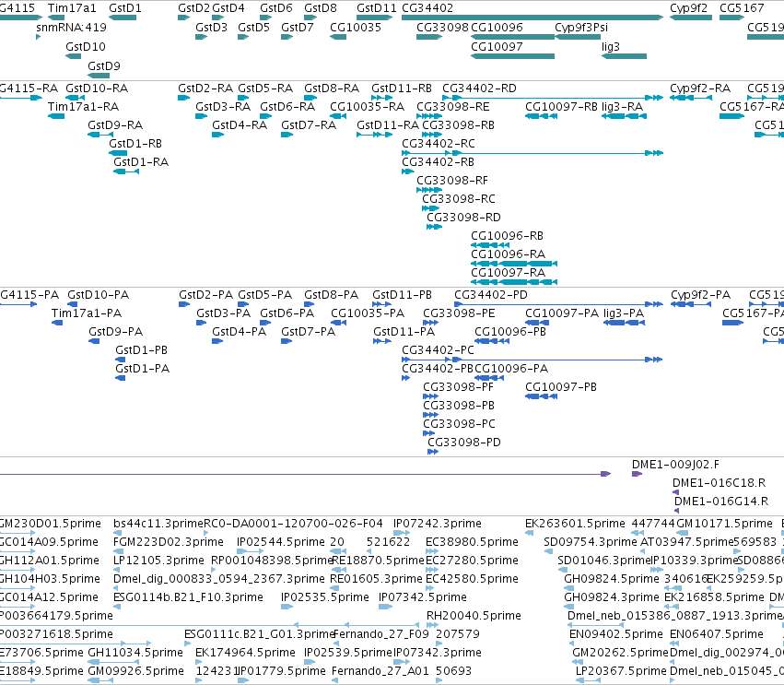Select the GstD4-RA transcript label
Screen dimensions: 784x685
click(x=240, y=125)
